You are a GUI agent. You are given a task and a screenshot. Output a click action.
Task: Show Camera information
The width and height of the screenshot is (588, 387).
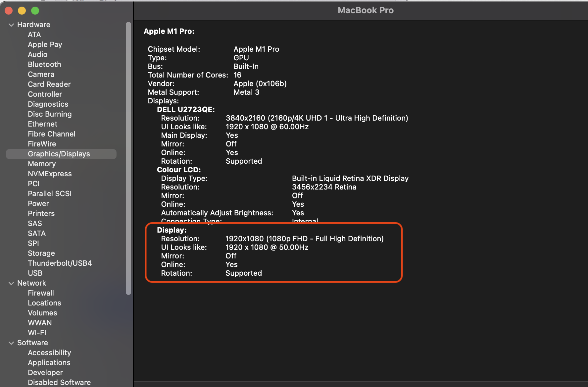pyautogui.click(x=41, y=75)
